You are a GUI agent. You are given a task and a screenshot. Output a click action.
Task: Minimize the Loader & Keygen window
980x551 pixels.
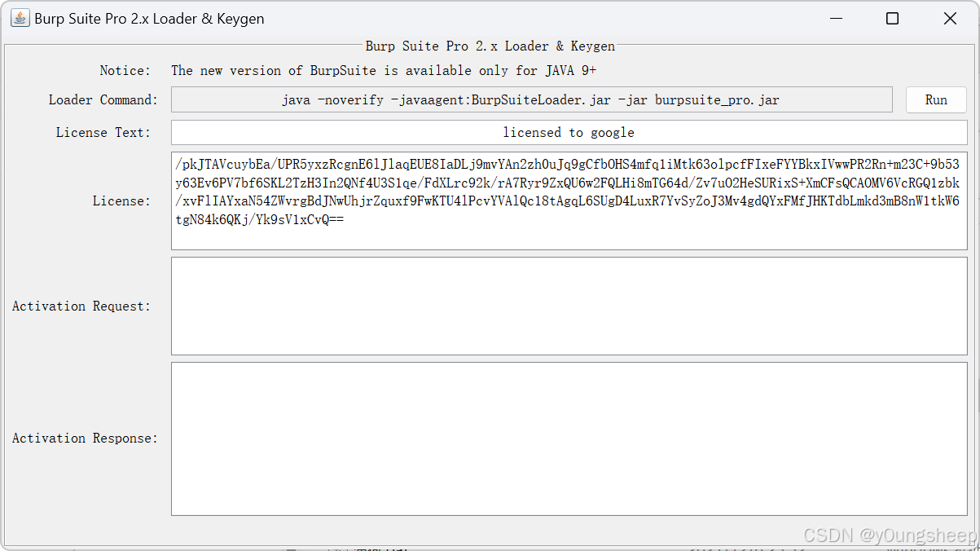(x=836, y=19)
